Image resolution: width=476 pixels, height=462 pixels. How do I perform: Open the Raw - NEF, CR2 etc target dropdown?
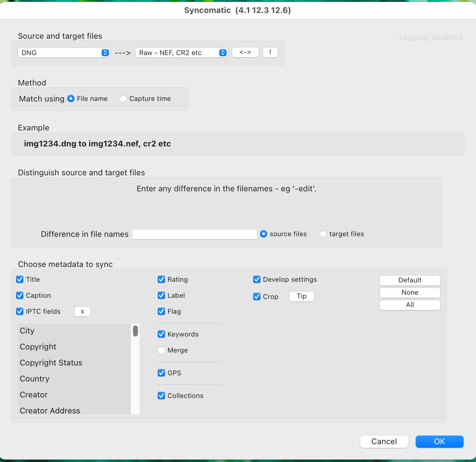[181, 53]
